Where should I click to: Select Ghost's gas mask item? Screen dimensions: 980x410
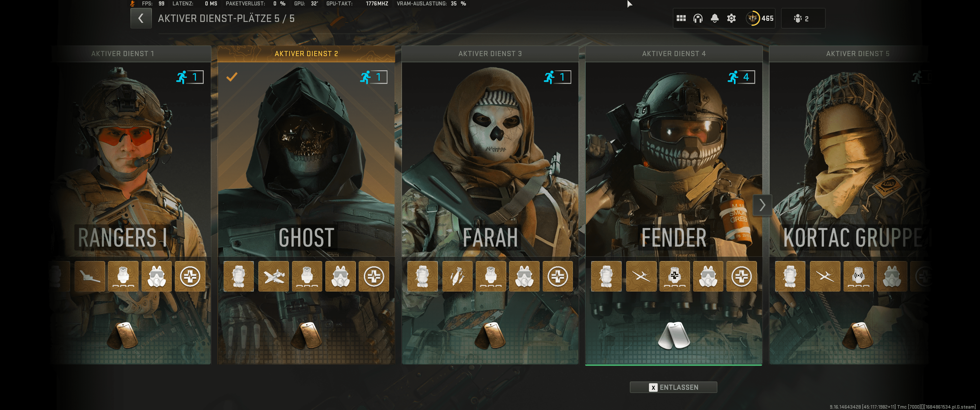point(340,276)
